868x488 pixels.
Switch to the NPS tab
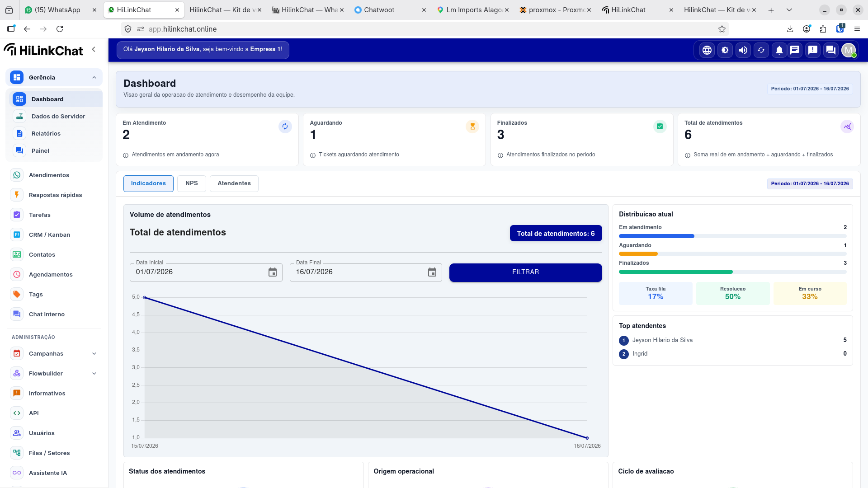(x=192, y=183)
